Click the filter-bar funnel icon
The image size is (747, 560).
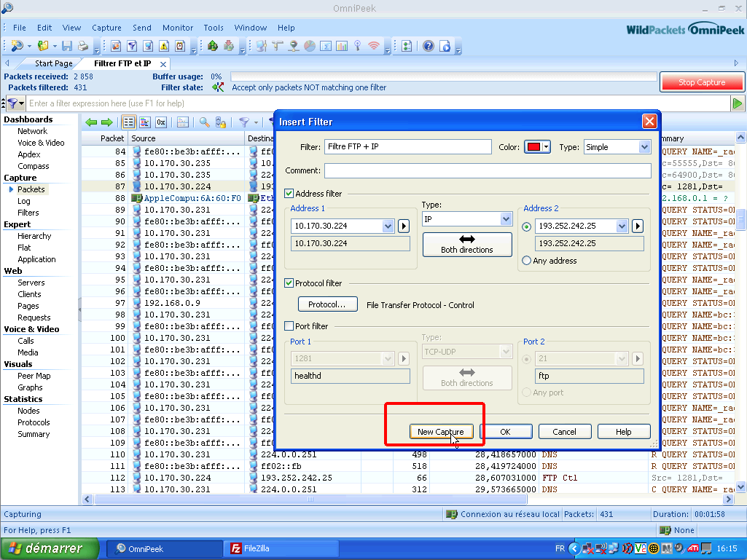tap(12, 103)
